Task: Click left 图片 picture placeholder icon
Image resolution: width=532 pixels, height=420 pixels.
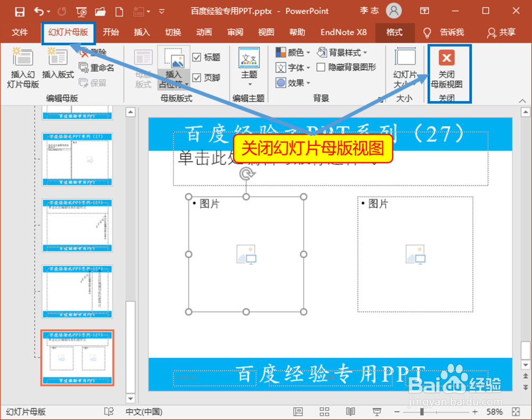Action: point(246,254)
